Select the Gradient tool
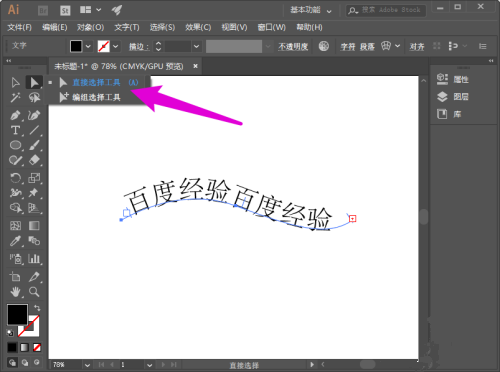Screen dimensions: 500x372 coord(34,226)
